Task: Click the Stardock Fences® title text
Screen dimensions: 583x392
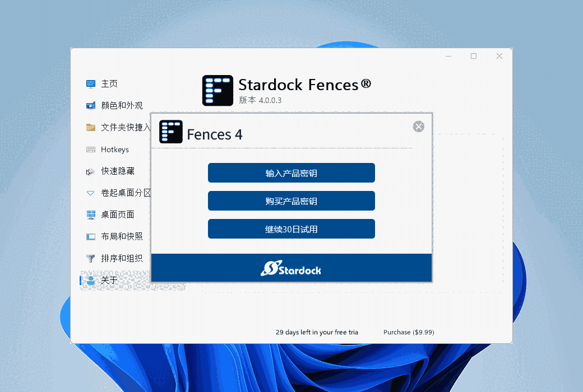Action: (x=305, y=85)
